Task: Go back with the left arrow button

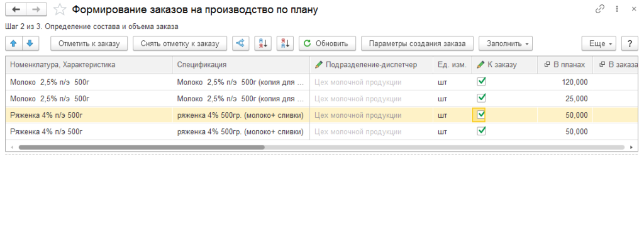Action: point(16,9)
